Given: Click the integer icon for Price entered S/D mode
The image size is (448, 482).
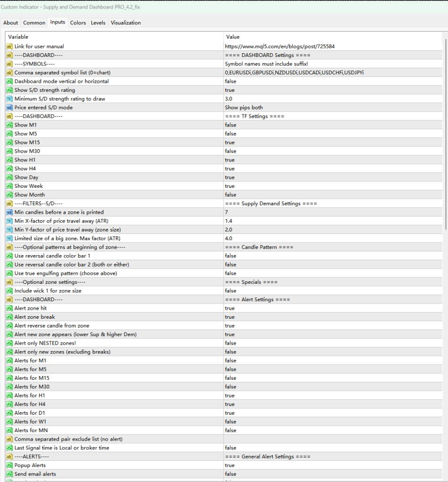Looking at the screenshot, I should coord(9,107).
